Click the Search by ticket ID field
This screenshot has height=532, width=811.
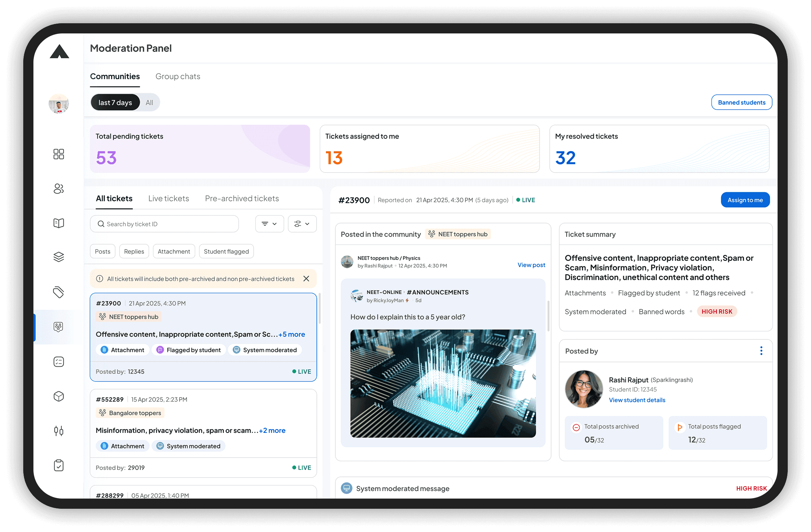click(164, 224)
